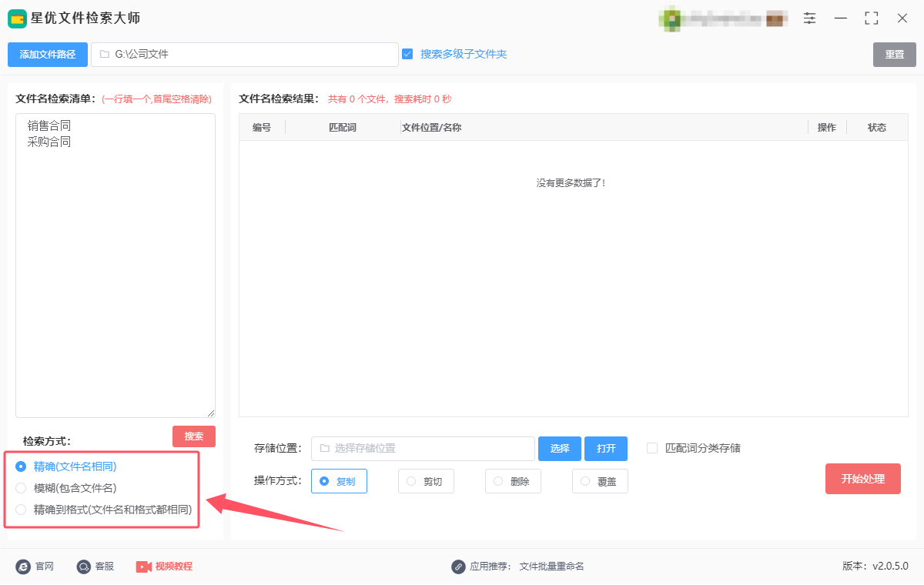Click the 重置 button
The image size is (924, 585).
(x=895, y=55)
